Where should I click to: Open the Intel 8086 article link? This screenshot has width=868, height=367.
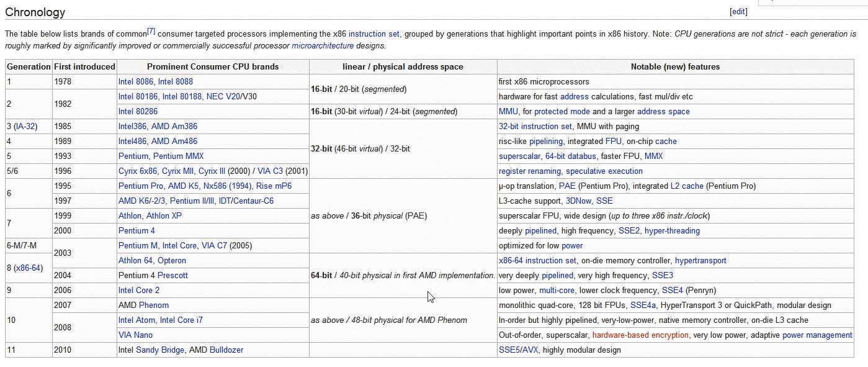pos(136,82)
